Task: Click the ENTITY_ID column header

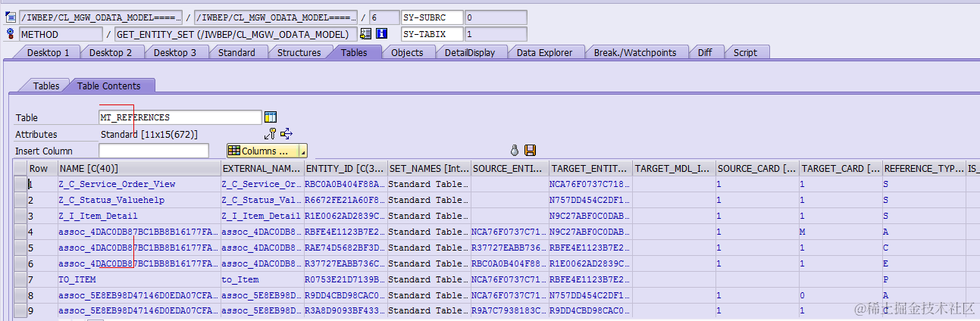Action: (345, 168)
